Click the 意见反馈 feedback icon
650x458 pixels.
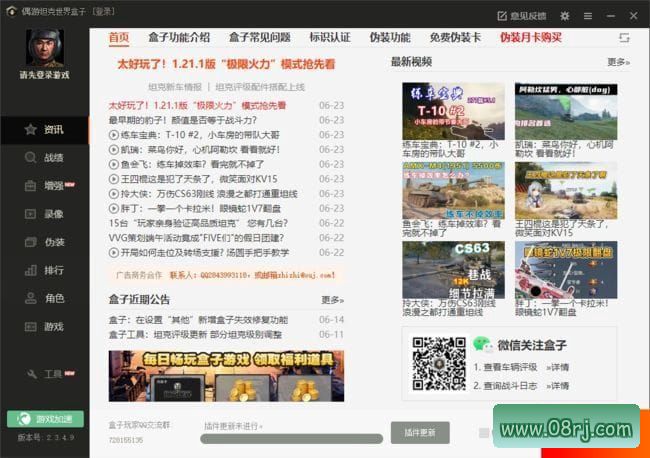click(502, 16)
